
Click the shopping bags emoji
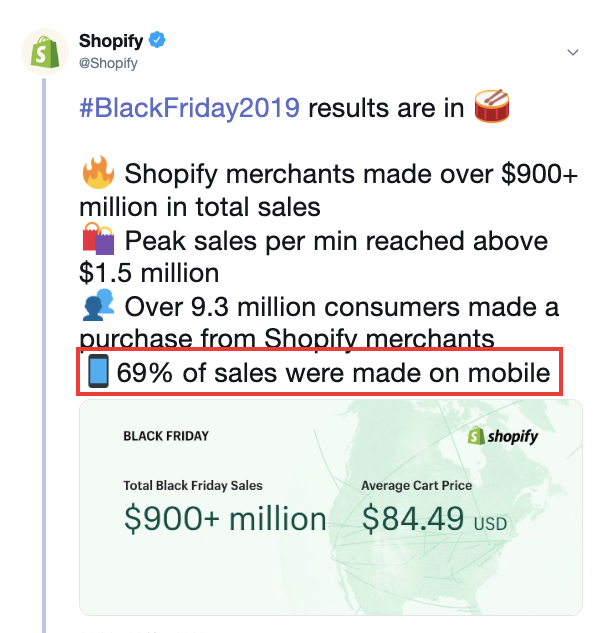pyautogui.click(x=98, y=239)
